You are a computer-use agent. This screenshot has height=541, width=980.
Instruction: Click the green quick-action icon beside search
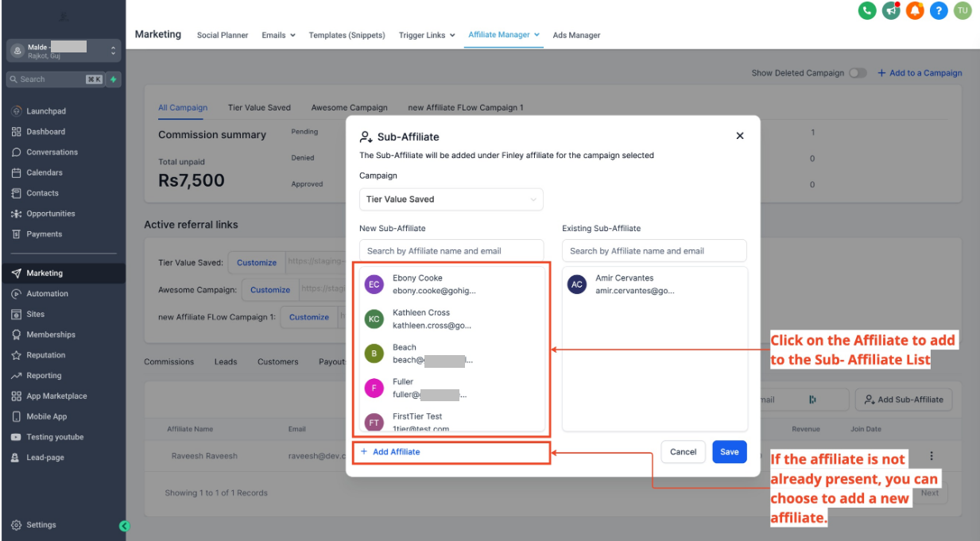coord(114,79)
